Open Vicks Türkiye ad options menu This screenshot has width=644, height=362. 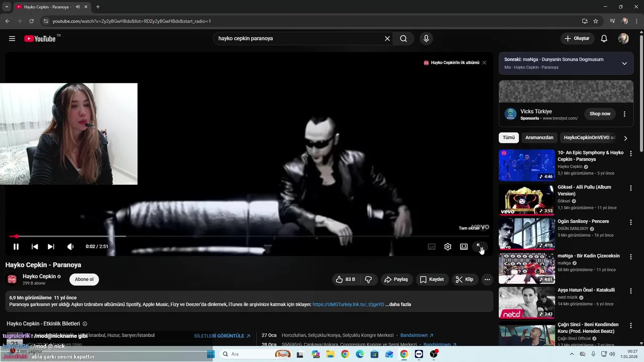point(624,114)
